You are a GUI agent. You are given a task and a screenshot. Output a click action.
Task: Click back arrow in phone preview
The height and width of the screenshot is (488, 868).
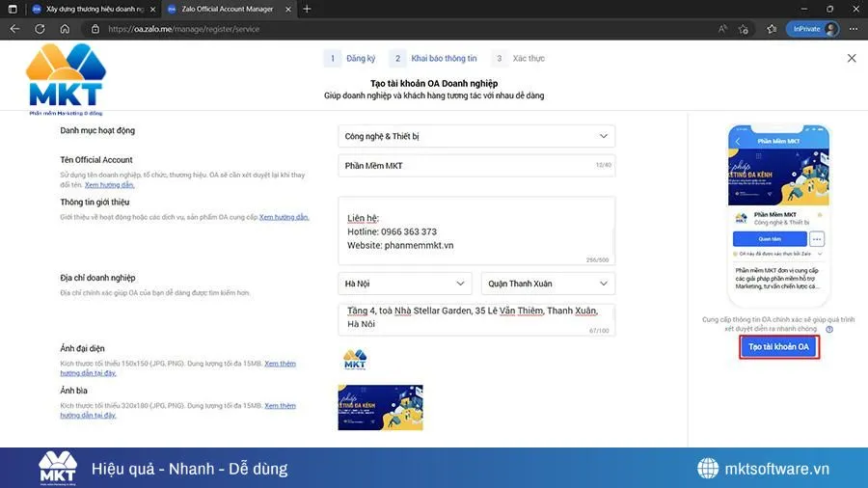[738, 142]
